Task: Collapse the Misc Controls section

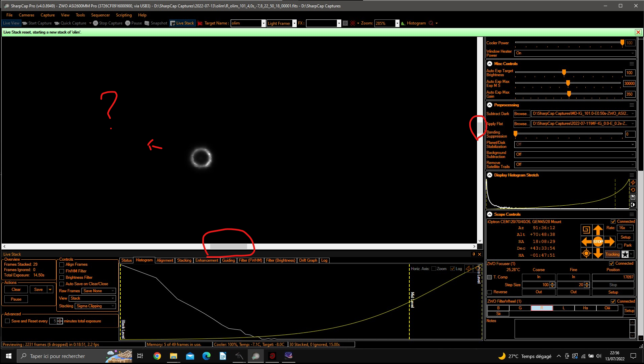Action: point(489,64)
